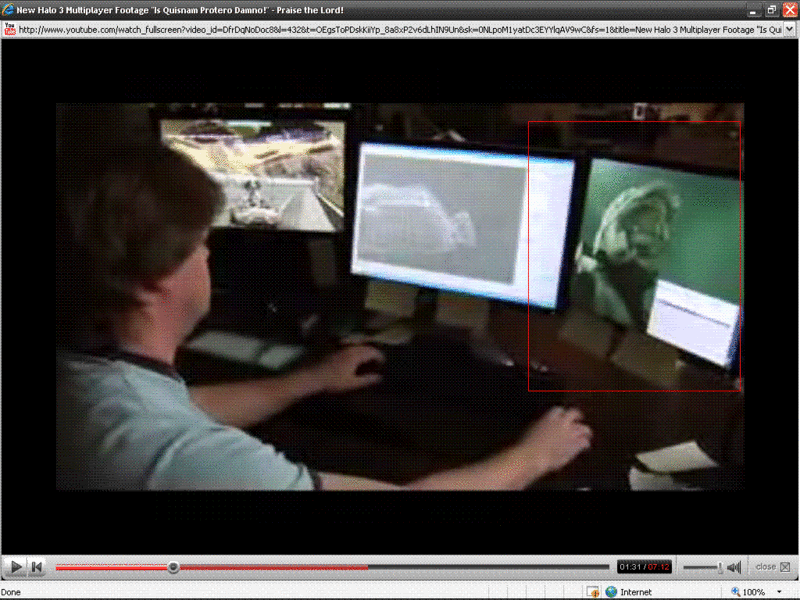Open the address bar dropdown arrow
Viewport: 800px width, 600px height.
point(790,30)
